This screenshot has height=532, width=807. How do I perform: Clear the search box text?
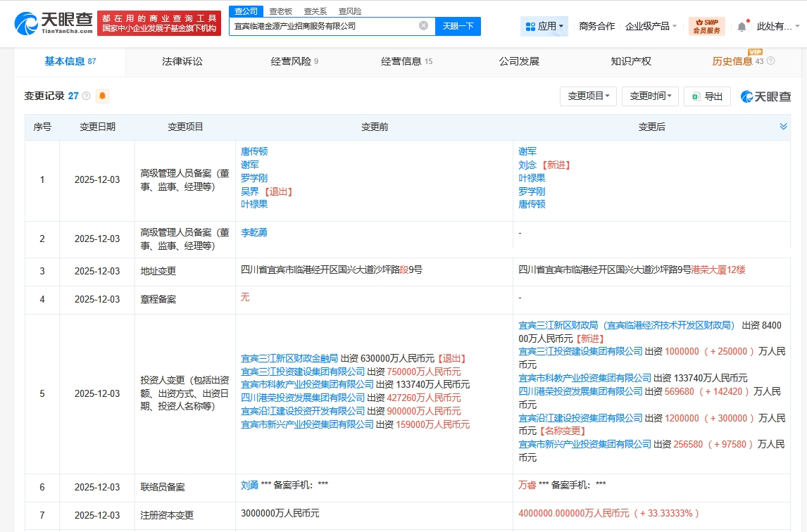pos(423,26)
